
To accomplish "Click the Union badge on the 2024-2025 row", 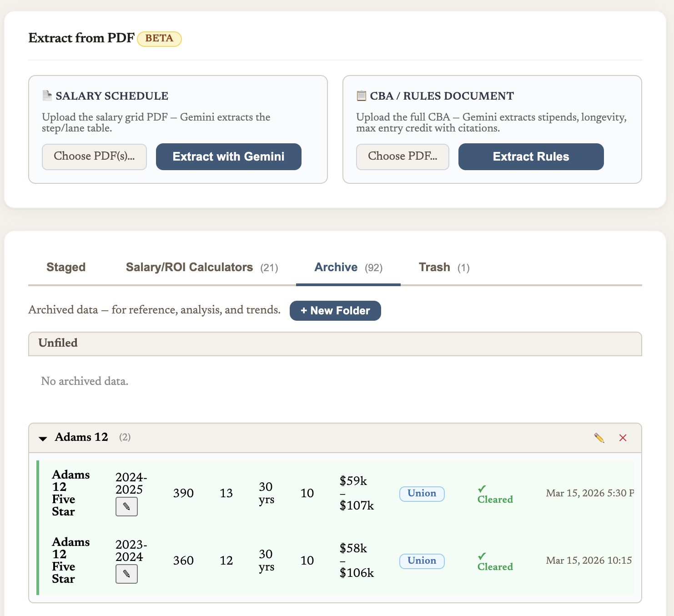I will pyautogui.click(x=422, y=494).
